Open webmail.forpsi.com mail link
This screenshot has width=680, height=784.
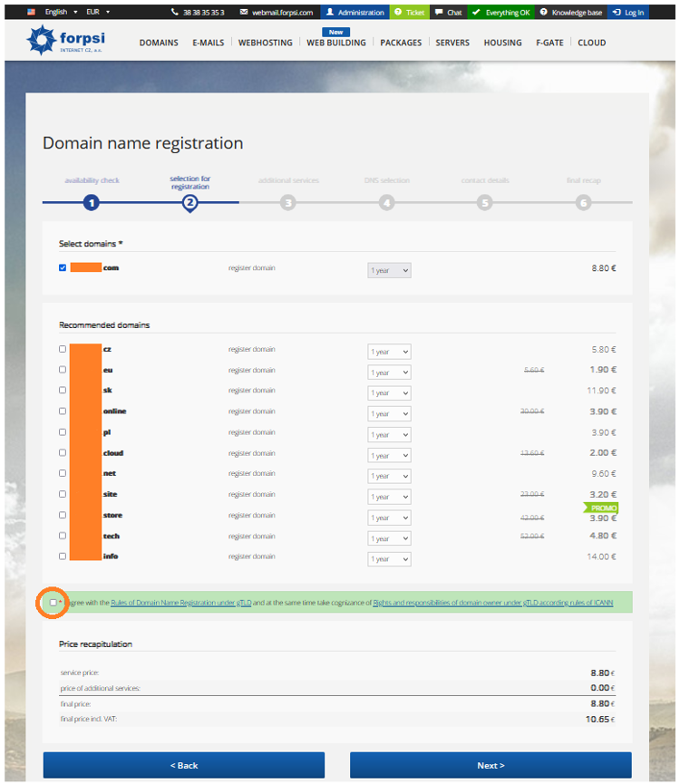pos(277,13)
